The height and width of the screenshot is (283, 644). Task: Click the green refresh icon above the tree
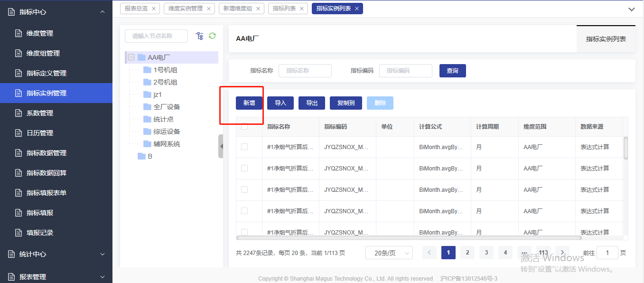coord(212,36)
